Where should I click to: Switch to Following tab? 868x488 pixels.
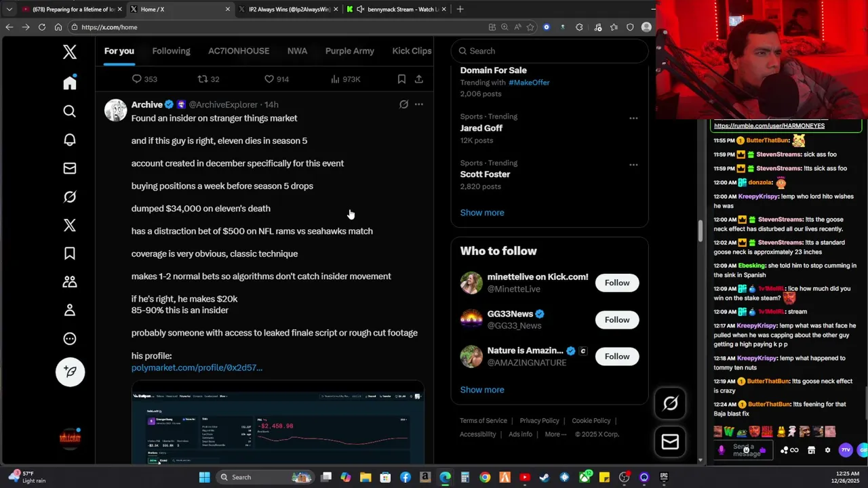171,51
